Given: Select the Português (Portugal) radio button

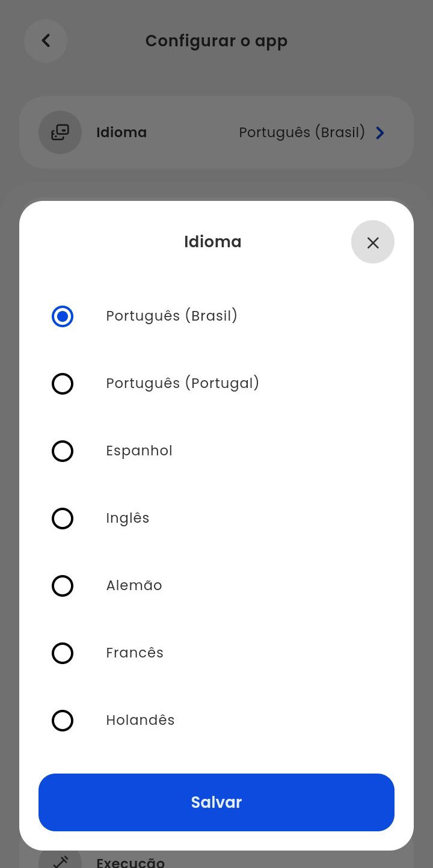Looking at the screenshot, I should [x=63, y=384].
